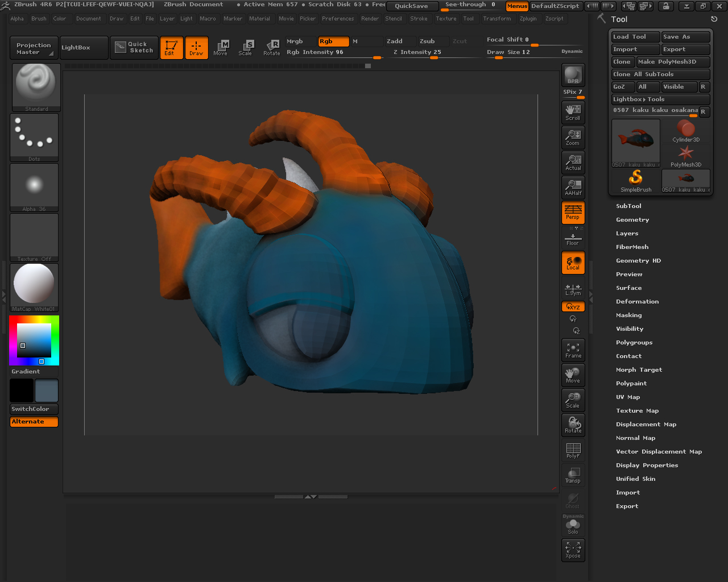Open the Document menu

(x=88, y=19)
